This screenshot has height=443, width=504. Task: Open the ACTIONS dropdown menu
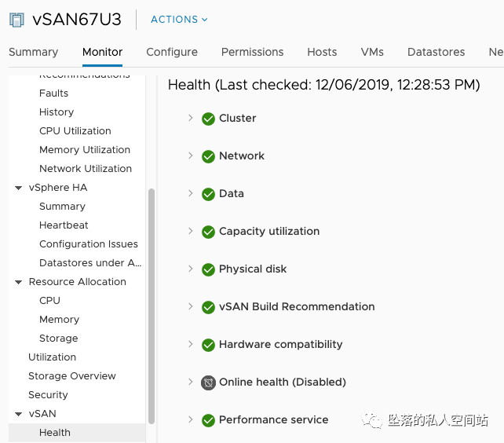coord(179,20)
